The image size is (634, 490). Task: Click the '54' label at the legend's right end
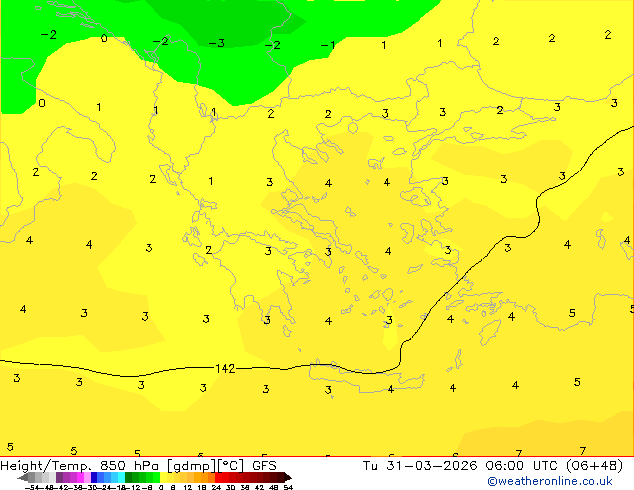(288, 487)
